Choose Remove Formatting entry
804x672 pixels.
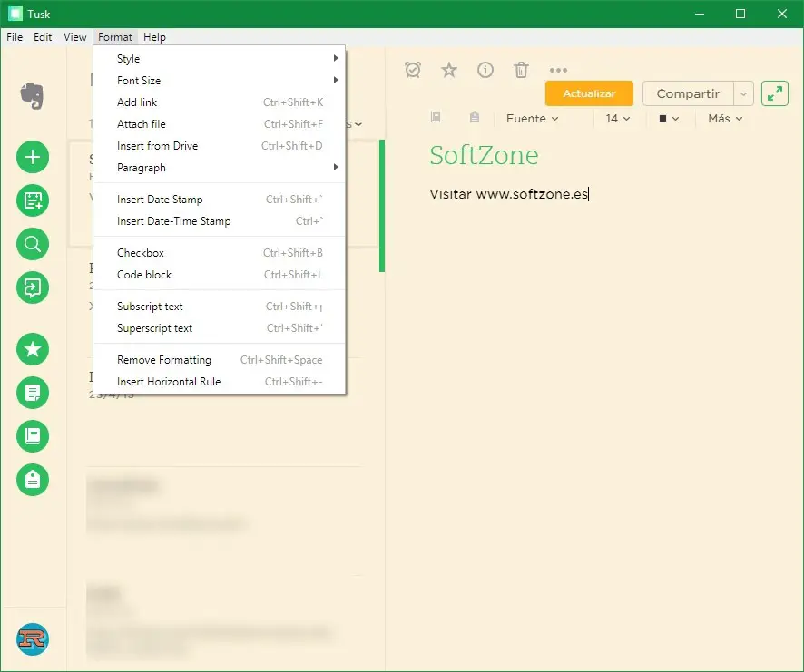tap(220, 360)
